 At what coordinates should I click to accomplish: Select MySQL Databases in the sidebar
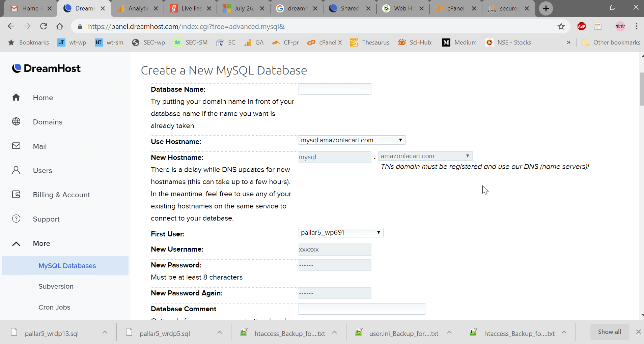(67, 265)
